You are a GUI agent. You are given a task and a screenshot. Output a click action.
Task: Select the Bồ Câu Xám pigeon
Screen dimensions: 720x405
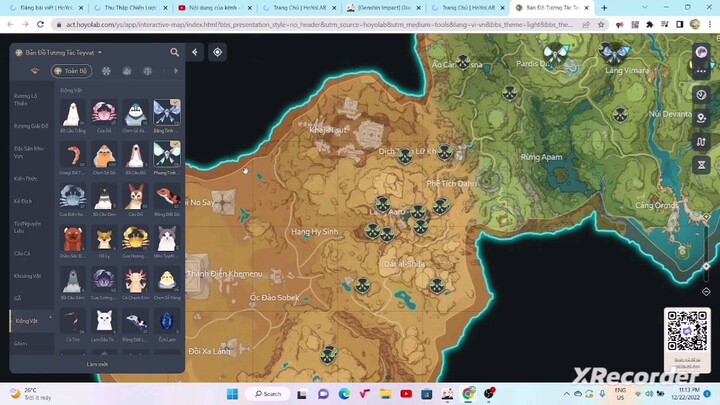73,280
